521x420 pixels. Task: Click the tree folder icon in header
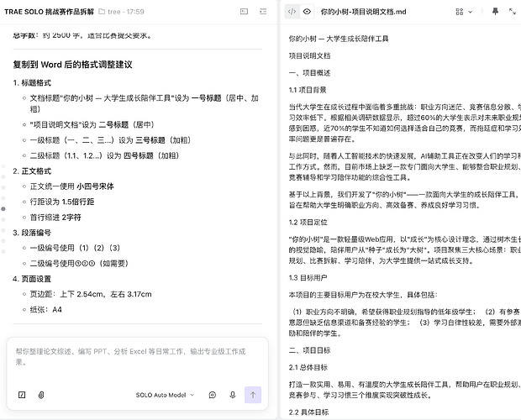click(x=102, y=12)
